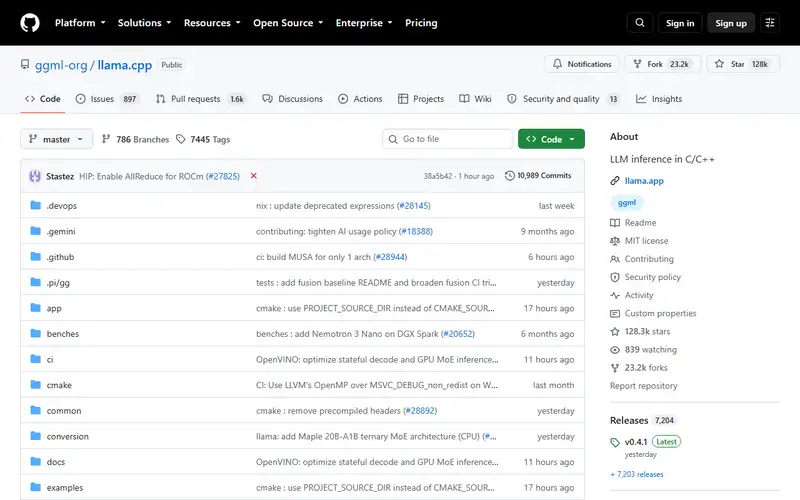Open the Pricing link

click(421, 23)
